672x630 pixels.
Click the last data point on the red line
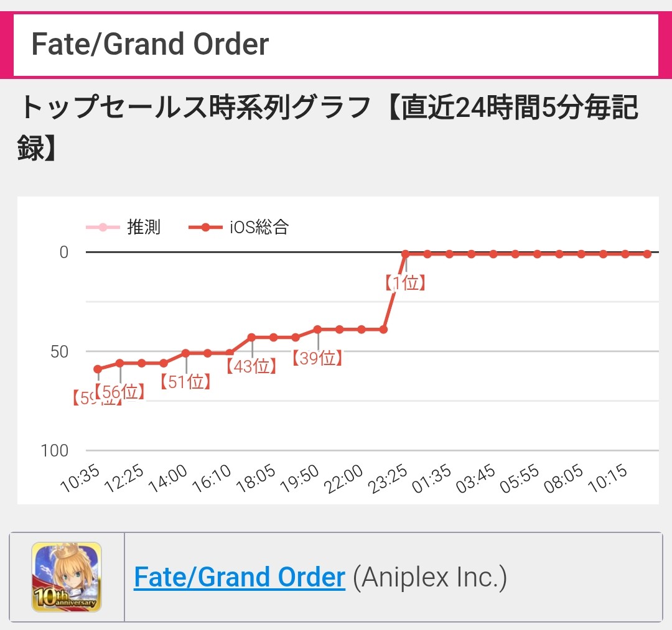(x=647, y=254)
